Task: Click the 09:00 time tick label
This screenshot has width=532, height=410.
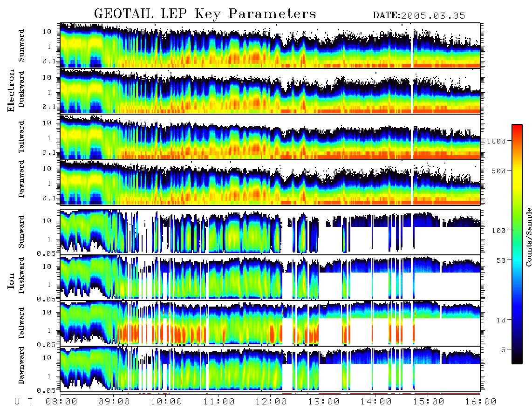Action: point(114,402)
